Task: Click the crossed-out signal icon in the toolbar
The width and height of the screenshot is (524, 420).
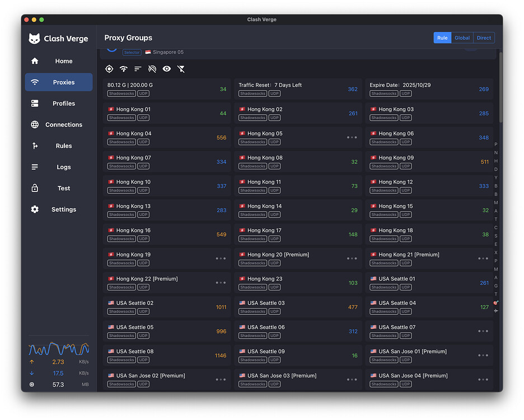Action: 152,69
